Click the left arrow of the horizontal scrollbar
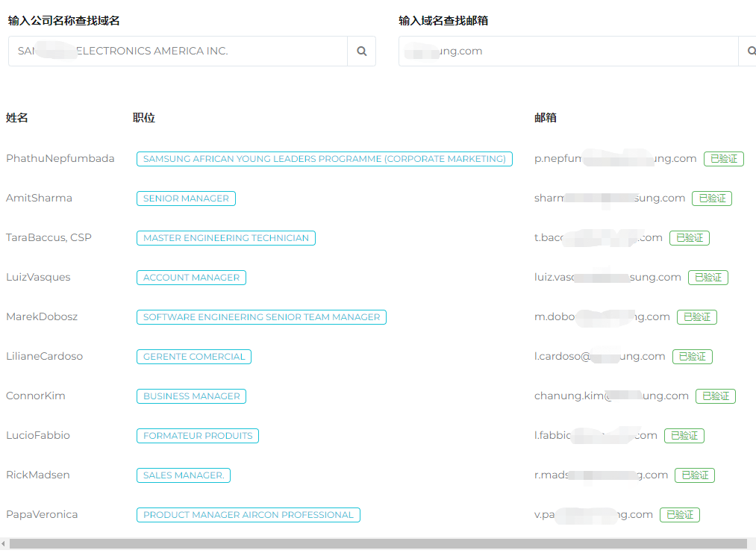The height and width of the screenshot is (556, 756). pos(4,544)
